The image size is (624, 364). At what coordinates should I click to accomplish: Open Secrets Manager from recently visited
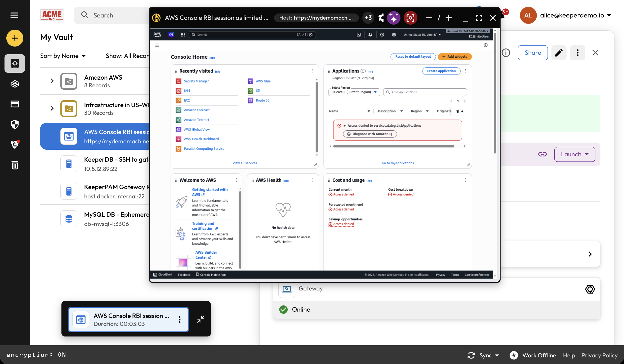point(196,81)
